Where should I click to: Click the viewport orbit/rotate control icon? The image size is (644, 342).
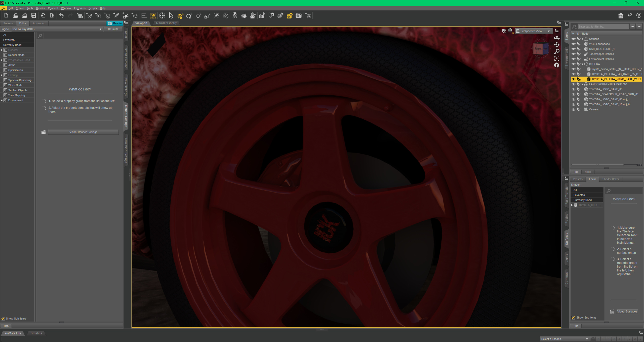pyautogui.click(x=557, y=38)
